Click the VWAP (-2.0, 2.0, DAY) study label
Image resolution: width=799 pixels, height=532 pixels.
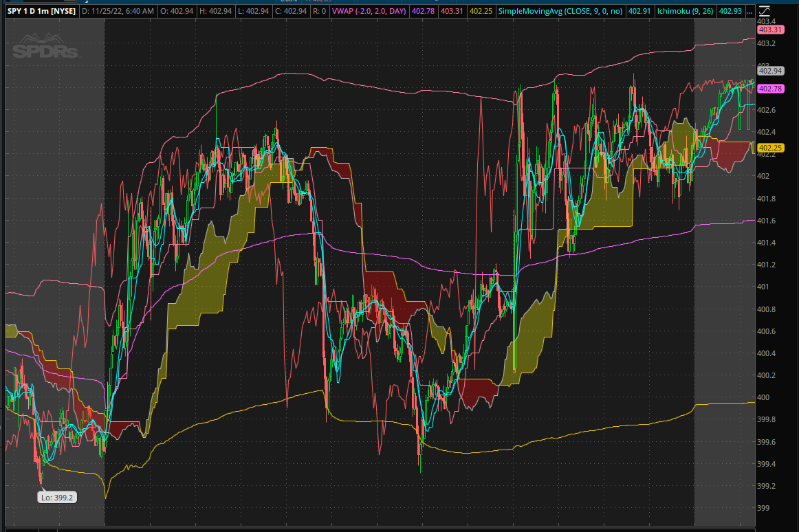369,11
